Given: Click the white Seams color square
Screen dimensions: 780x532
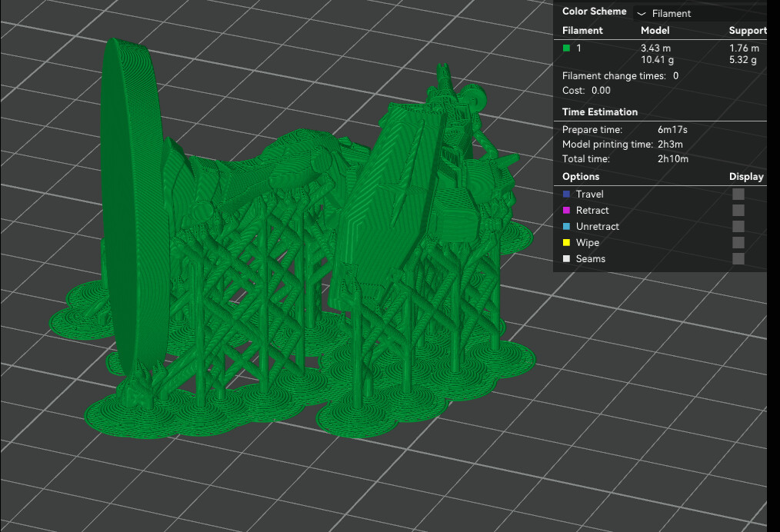Looking at the screenshot, I should pos(566,258).
